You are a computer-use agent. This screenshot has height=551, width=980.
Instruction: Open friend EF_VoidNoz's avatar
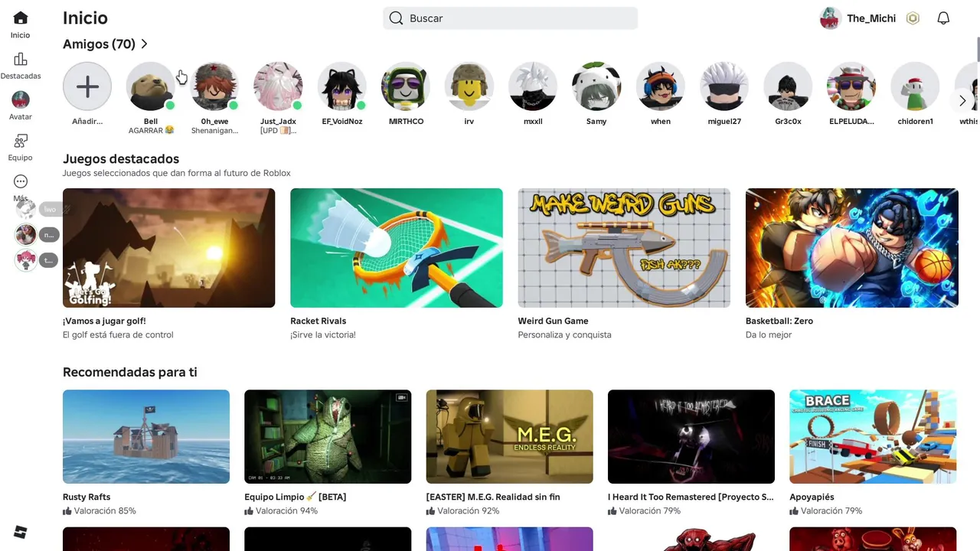pyautogui.click(x=341, y=86)
